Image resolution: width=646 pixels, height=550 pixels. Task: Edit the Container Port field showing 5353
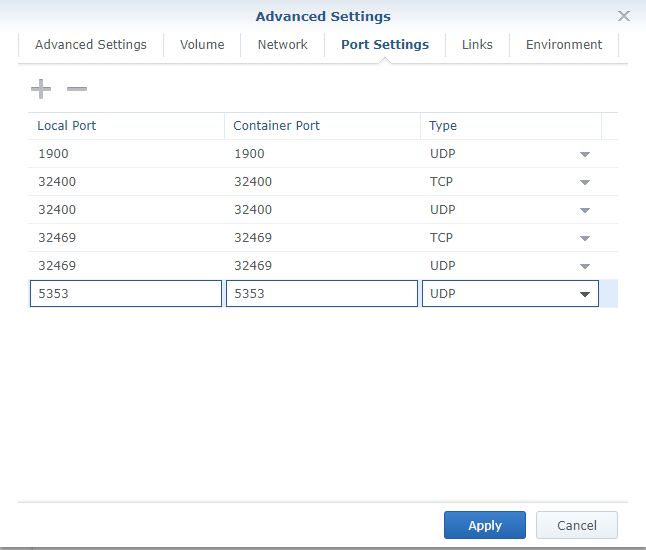click(x=322, y=294)
